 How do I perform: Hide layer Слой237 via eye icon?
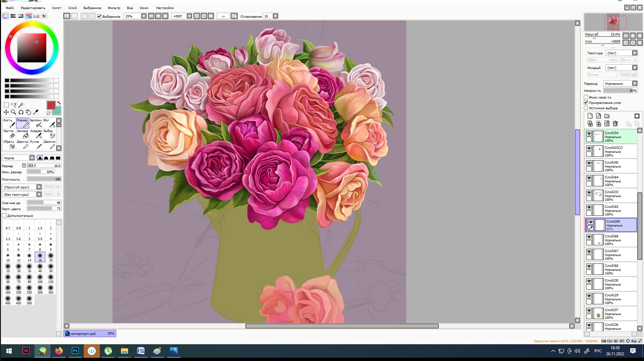click(589, 310)
